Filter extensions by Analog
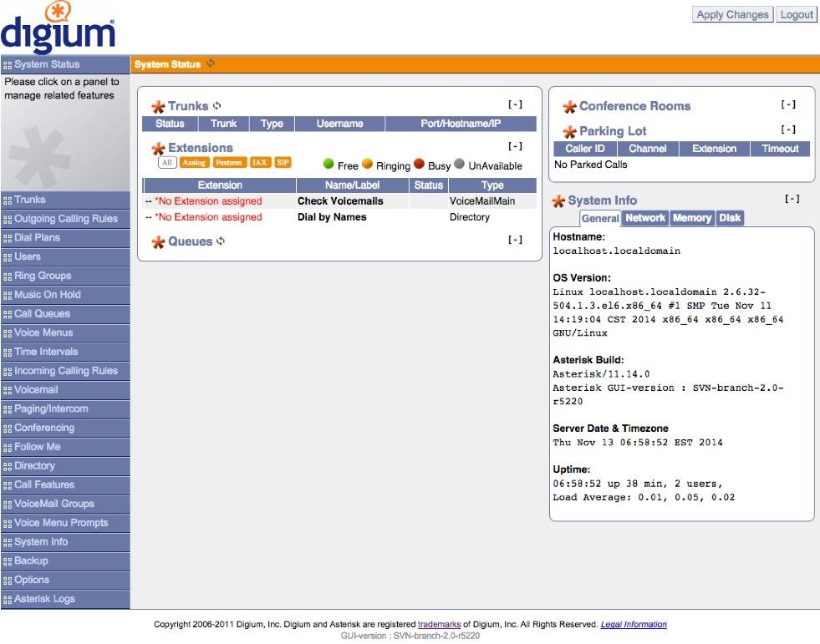The height and width of the screenshot is (644, 820). click(194, 163)
